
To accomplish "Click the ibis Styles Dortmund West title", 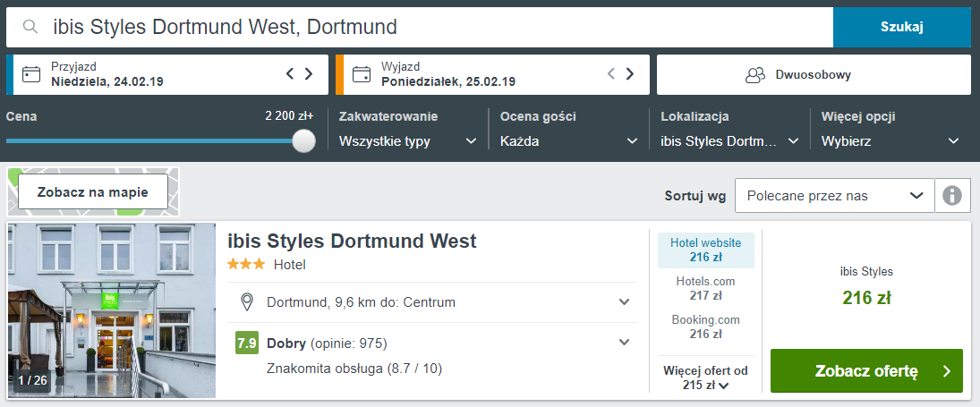I will click(352, 241).
